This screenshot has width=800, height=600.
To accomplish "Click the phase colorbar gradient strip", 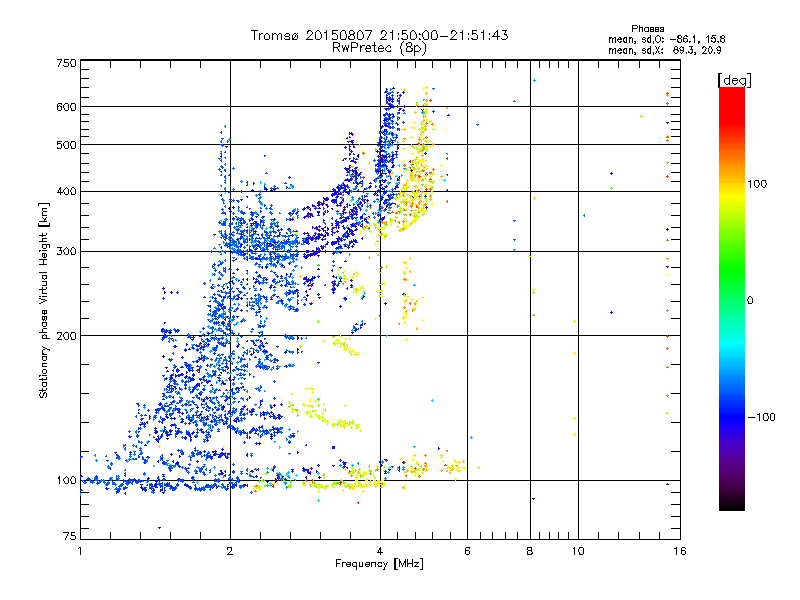I will pyautogui.click(x=732, y=299).
